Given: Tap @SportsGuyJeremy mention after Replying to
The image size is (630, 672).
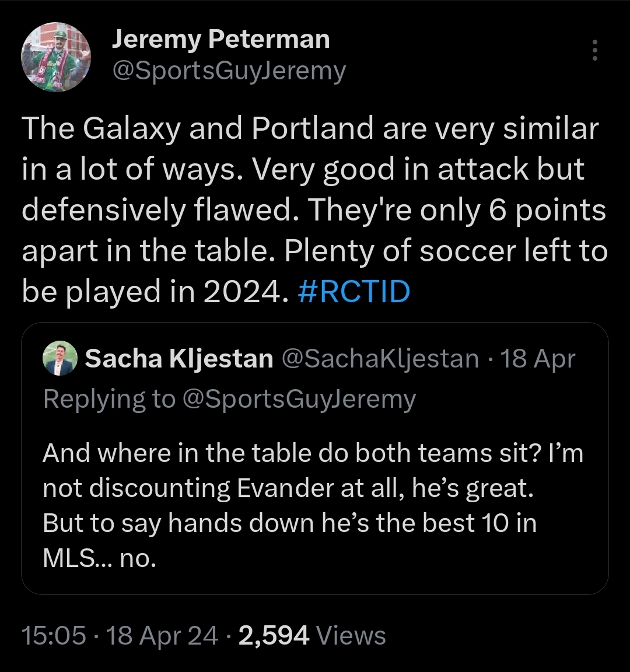Looking at the screenshot, I should (x=299, y=399).
